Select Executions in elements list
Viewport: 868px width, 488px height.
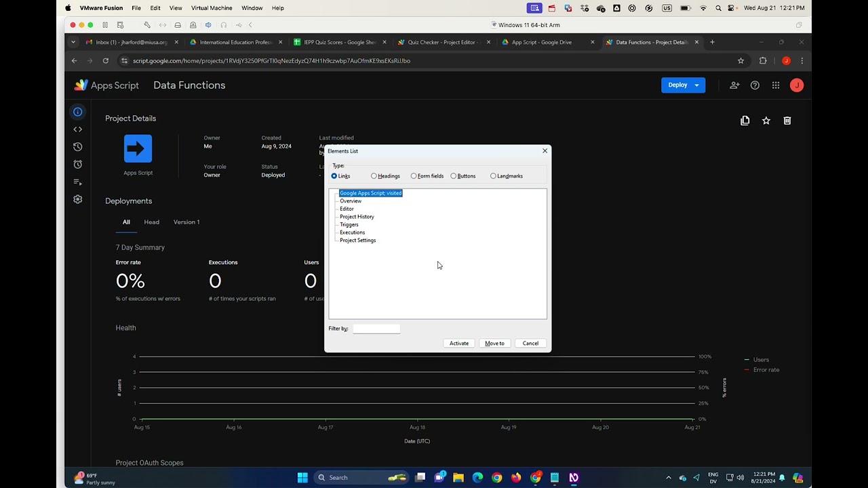[x=352, y=232]
